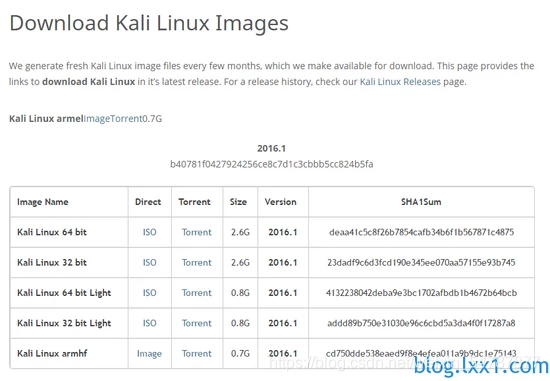Image resolution: width=550 pixels, height=381 pixels.
Task: Click the Image Name column header
Action: [43, 202]
